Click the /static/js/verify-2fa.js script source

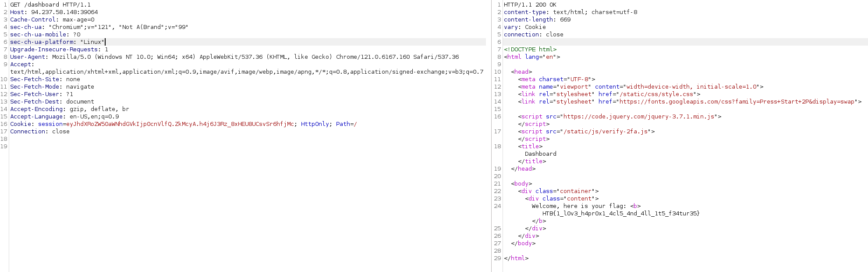[x=606, y=132]
